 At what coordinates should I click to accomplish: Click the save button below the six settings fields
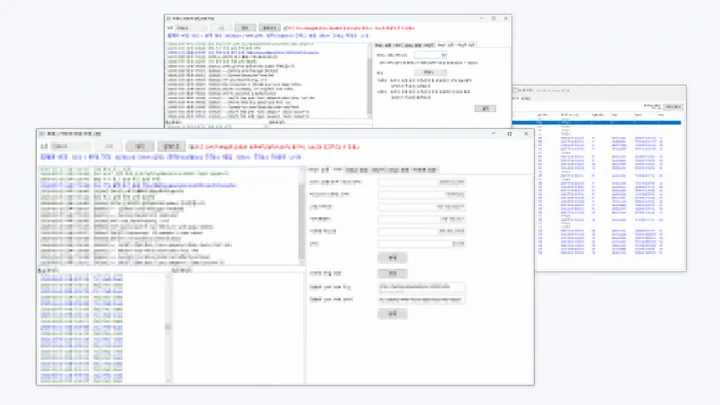pyautogui.click(x=392, y=258)
